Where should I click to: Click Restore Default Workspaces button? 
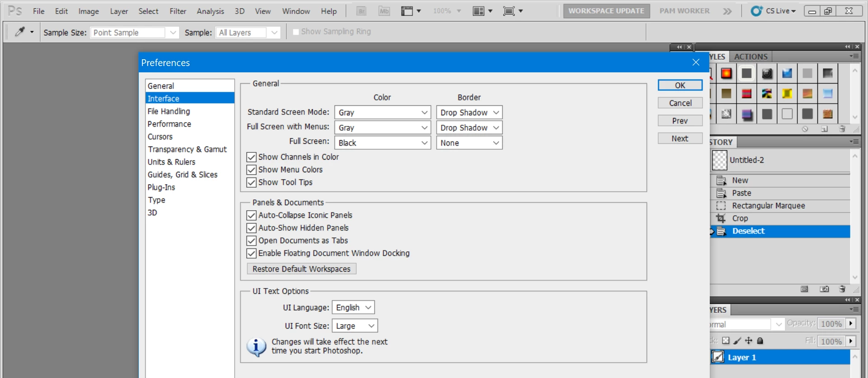tap(302, 269)
